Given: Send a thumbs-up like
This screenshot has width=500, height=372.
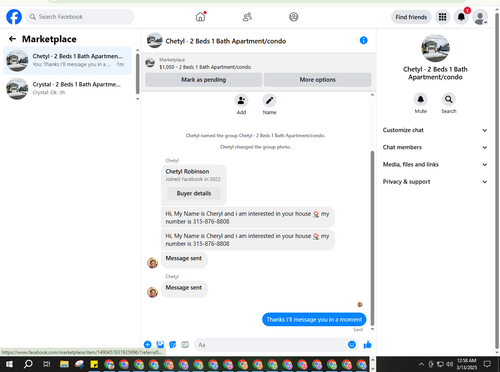Looking at the screenshot, I should click(367, 345).
